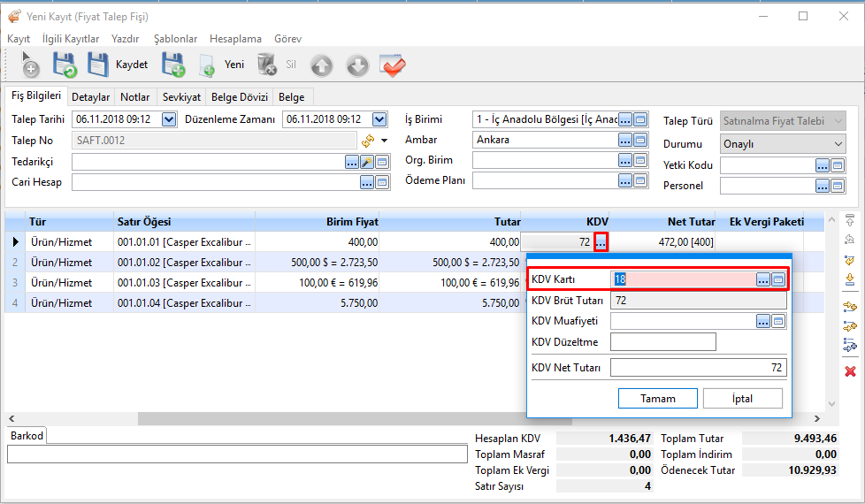
Task: Go to next record with down arrow
Action: [356, 65]
